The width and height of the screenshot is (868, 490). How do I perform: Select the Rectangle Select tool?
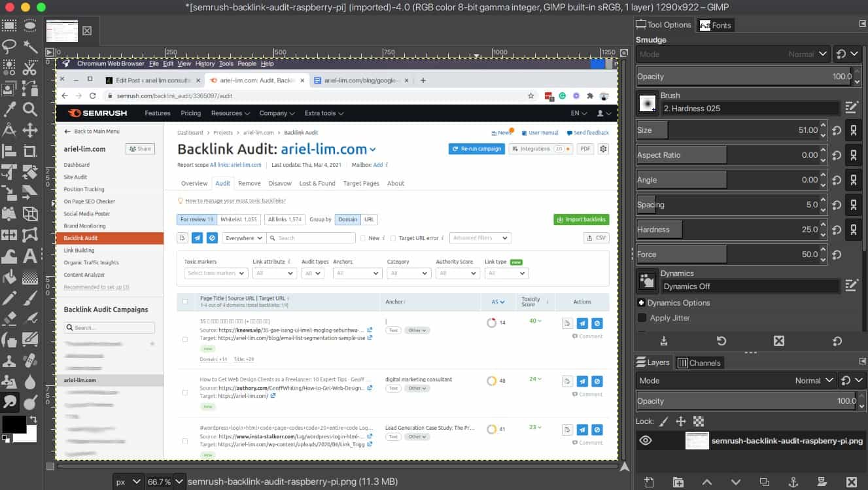(x=9, y=26)
